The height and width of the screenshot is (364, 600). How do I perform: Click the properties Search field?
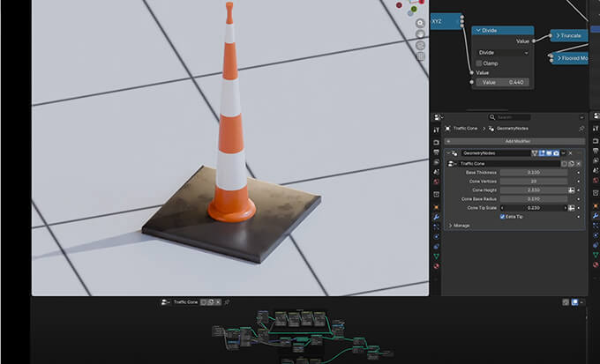[x=512, y=116]
